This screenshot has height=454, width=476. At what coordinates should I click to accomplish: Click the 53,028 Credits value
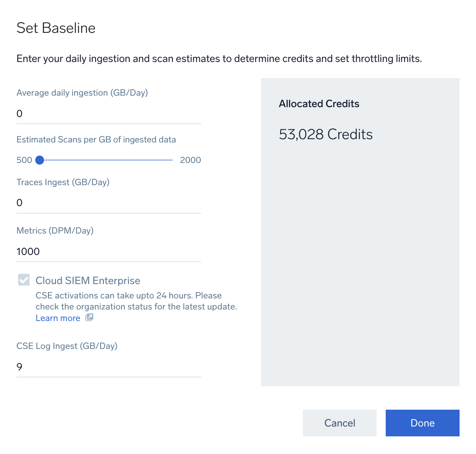coord(325,134)
